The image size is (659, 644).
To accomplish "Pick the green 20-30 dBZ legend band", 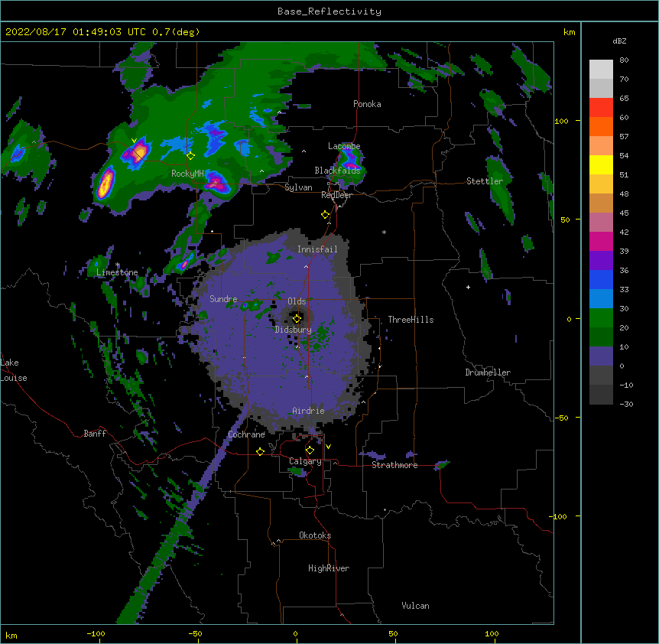I will click(601, 318).
